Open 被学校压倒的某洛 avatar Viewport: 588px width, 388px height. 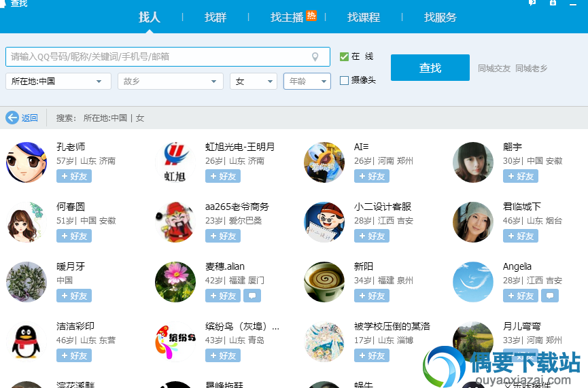click(324, 342)
